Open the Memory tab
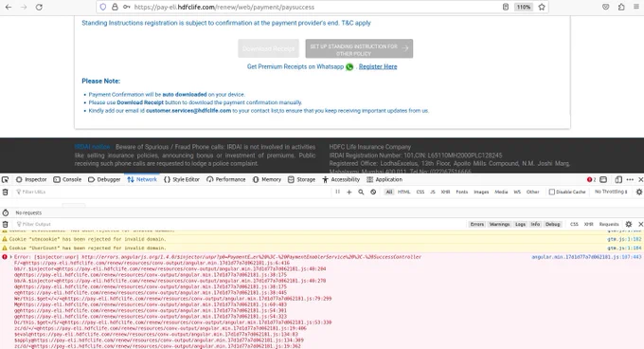 click(x=267, y=179)
